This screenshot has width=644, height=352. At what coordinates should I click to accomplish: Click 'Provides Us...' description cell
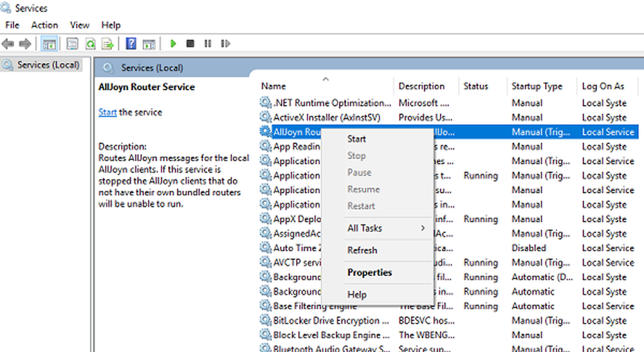coord(425,117)
